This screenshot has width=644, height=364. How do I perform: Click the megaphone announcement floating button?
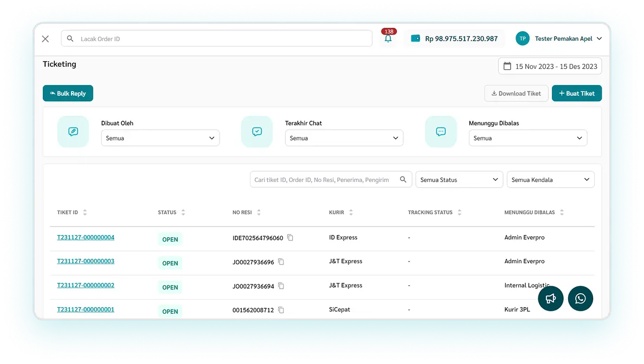(x=551, y=298)
